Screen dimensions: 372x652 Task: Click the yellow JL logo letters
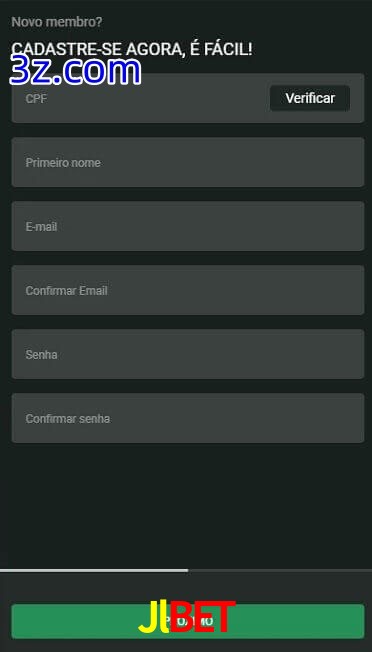[x=154, y=617]
